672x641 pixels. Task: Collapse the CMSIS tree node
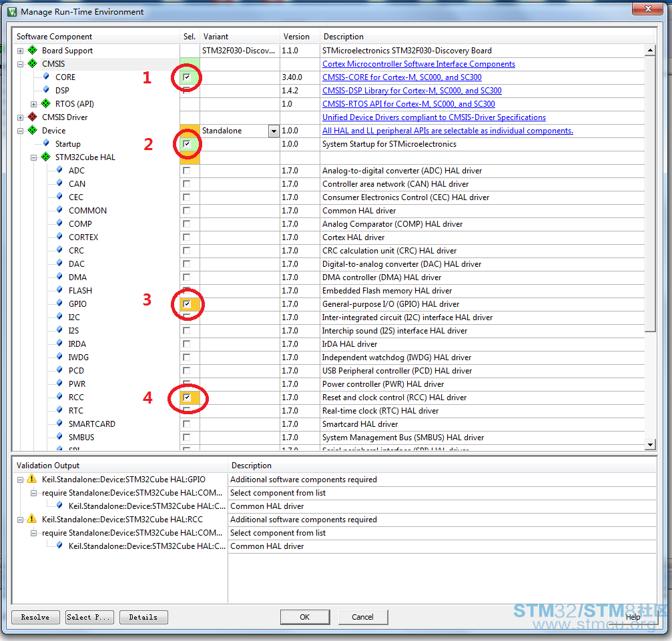[x=20, y=64]
